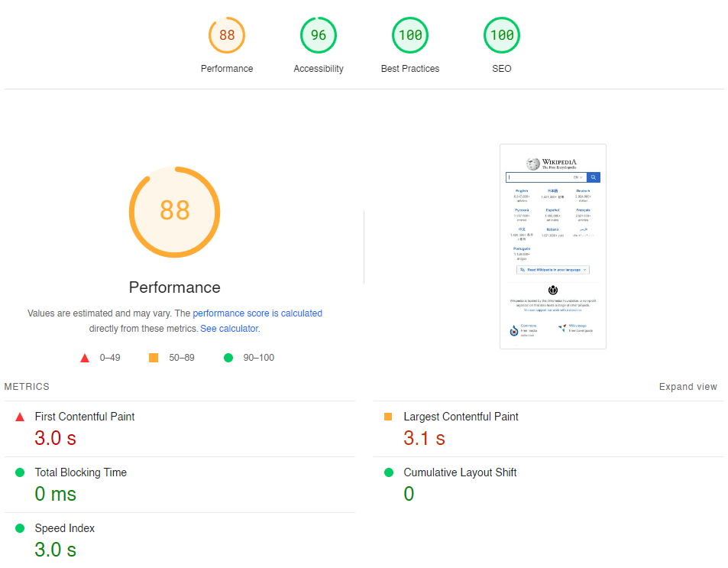The height and width of the screenshot is (568, 728).
Task: Select the Largest Contentful Paint metric label
Action: pyautogui.click(x=461, y=417)
